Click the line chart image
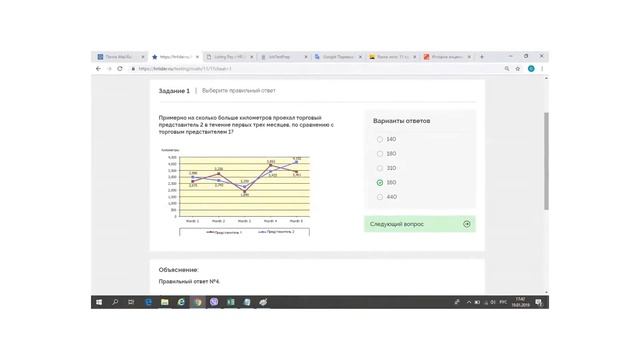The image size is (640, 360). click(x=236, y=191)
